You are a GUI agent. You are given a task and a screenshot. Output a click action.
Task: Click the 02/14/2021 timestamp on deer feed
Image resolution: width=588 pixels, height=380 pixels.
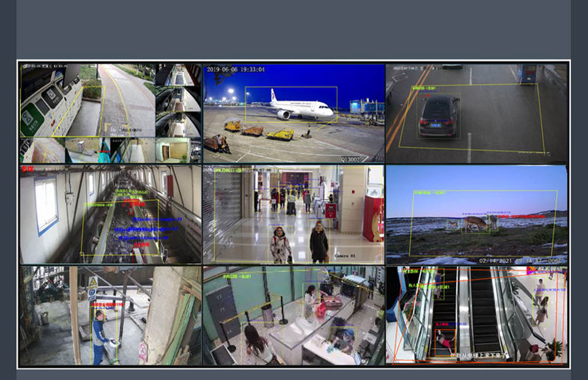click(521, 261)
